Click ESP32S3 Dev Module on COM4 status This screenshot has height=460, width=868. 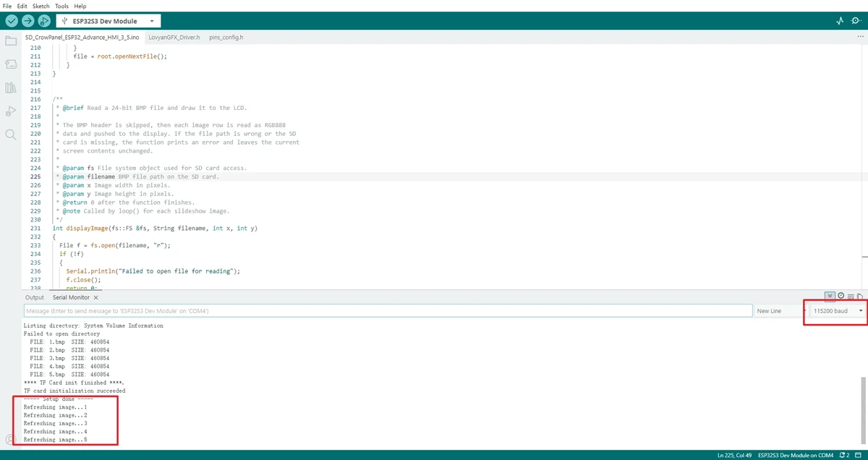(x=796, y=455)
